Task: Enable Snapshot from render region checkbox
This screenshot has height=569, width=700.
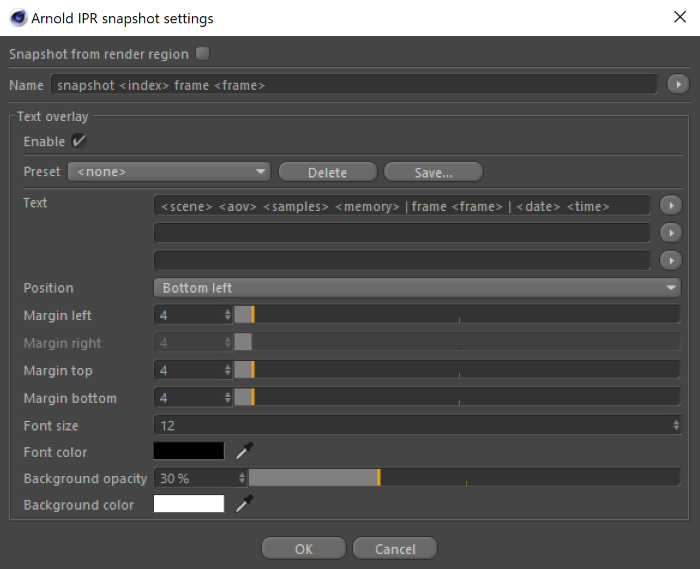Action: pos(203,54)
